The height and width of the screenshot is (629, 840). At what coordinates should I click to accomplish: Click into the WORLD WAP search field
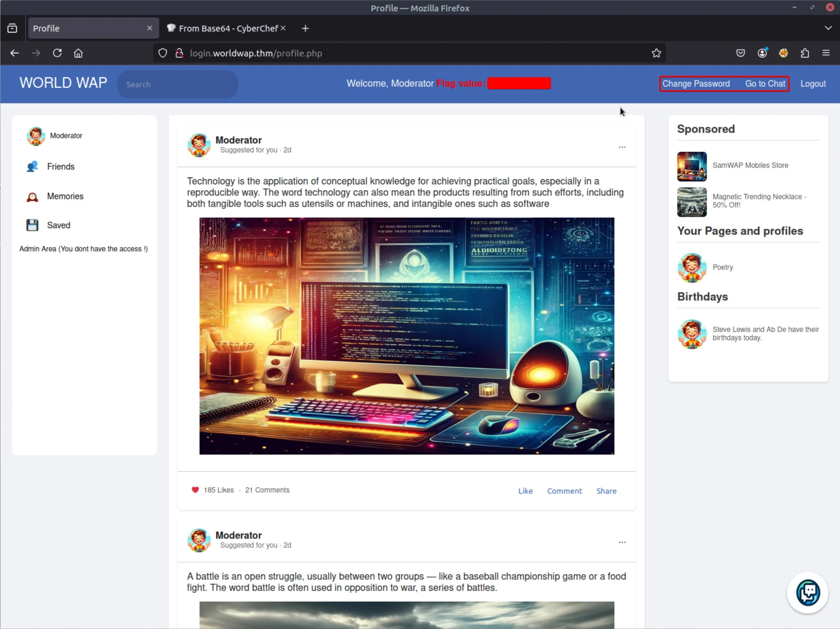click(x=177, y=84)
